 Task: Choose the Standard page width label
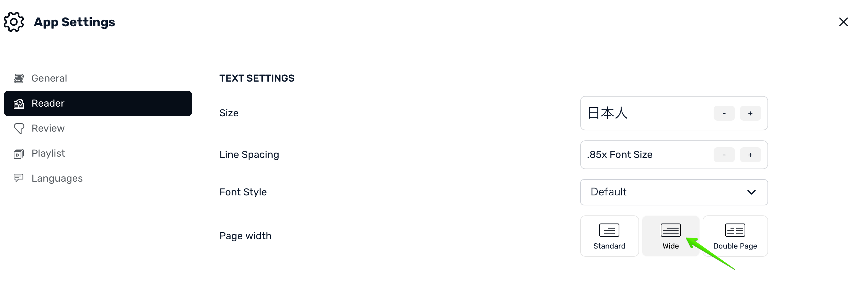pyautogui.click(x=609, y=246)
